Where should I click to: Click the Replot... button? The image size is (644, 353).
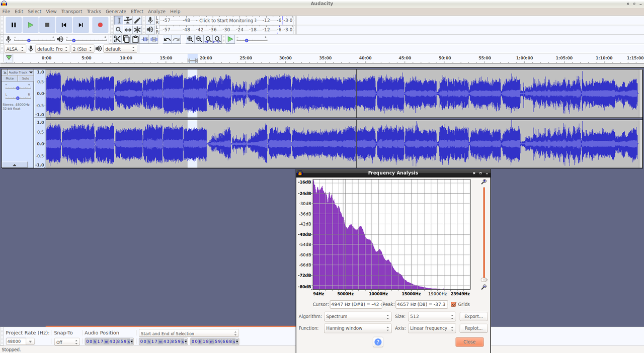click(x=473, y=328)
